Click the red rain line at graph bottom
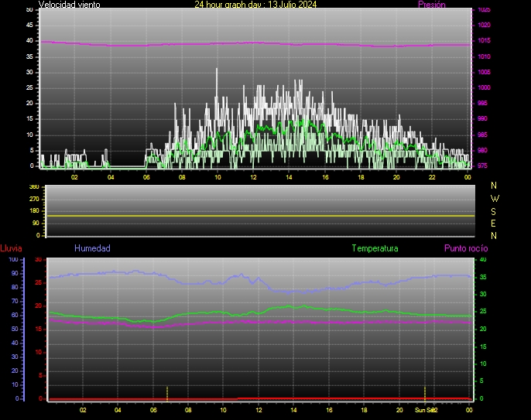The height and width of the screenshot is (420, 531). [261, 399]
